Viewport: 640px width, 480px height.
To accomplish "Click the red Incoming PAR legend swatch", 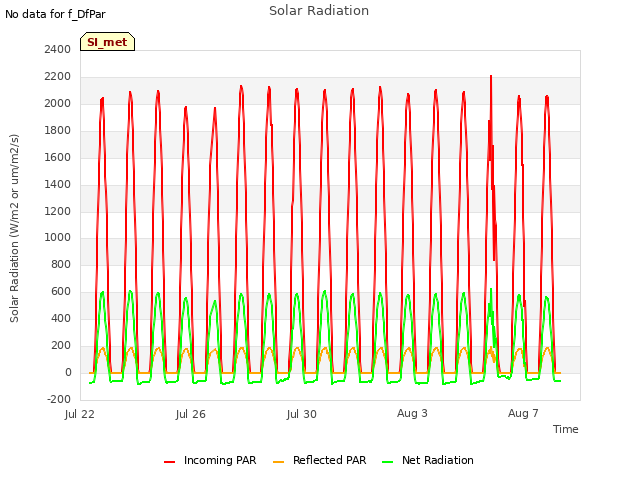I will tap(169, 462).
